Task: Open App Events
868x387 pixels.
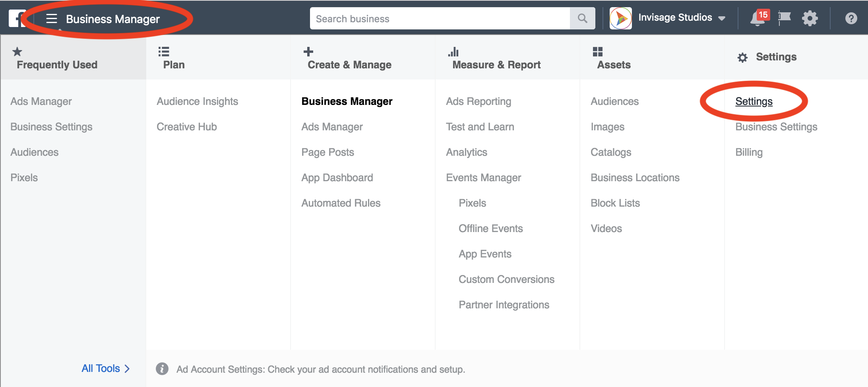Action: point(485,254)
